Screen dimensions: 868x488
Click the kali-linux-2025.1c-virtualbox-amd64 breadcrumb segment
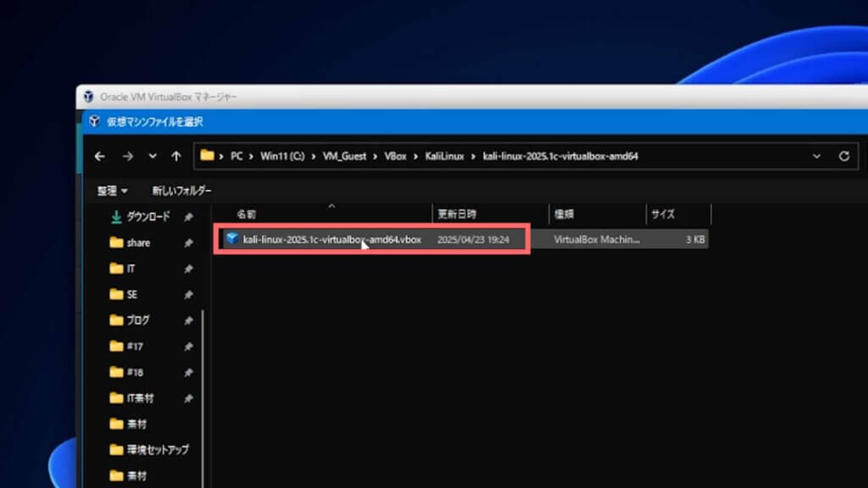pos(560,157)
